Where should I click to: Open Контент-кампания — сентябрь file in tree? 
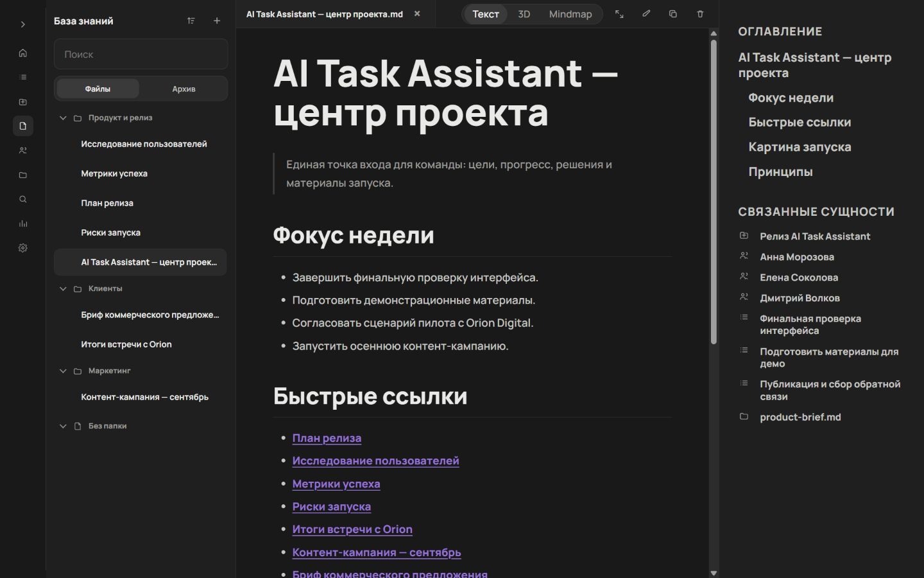(x=144, y=397)
